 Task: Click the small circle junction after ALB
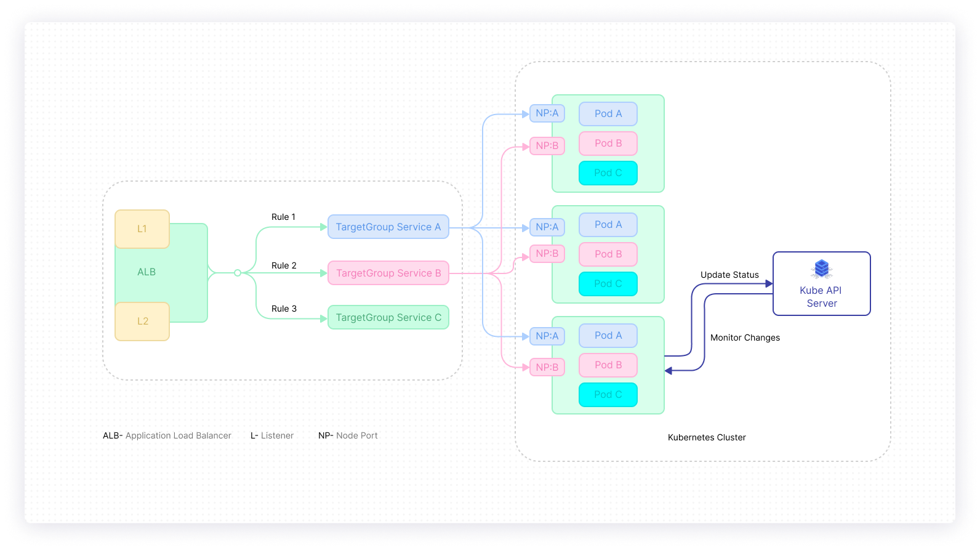tap(238, 273)
